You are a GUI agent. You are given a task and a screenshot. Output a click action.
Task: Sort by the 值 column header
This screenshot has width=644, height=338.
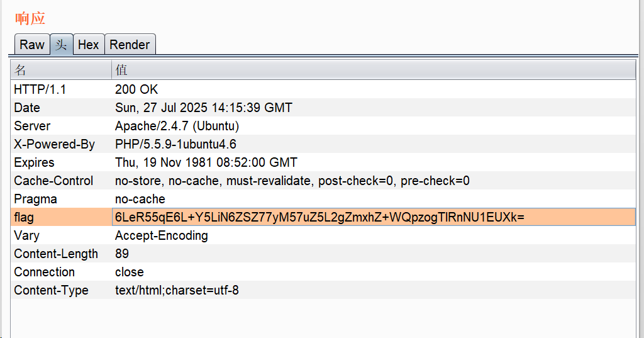coord(374,69)
